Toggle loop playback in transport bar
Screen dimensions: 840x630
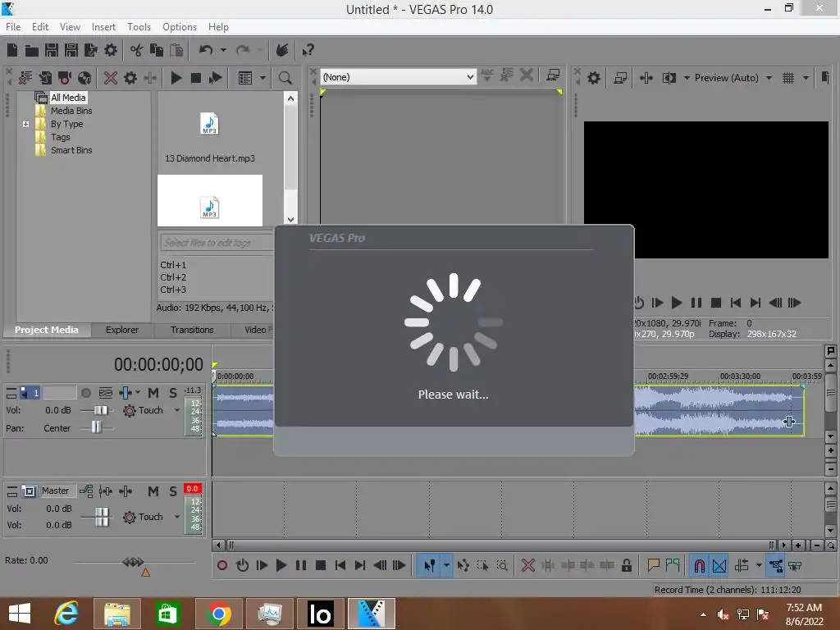[x=242, y=566]
